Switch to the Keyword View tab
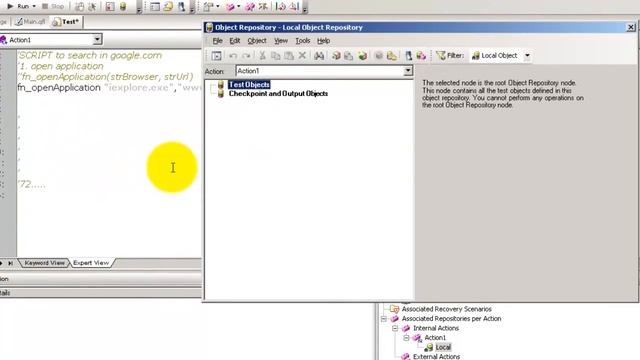The height and width of the screenshot is (360, 640). tap(44, 263)
